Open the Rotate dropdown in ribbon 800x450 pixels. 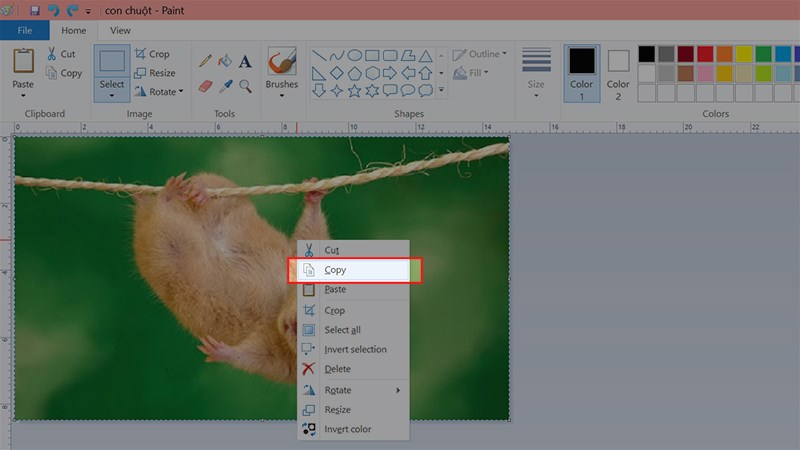tap(159, 92)
